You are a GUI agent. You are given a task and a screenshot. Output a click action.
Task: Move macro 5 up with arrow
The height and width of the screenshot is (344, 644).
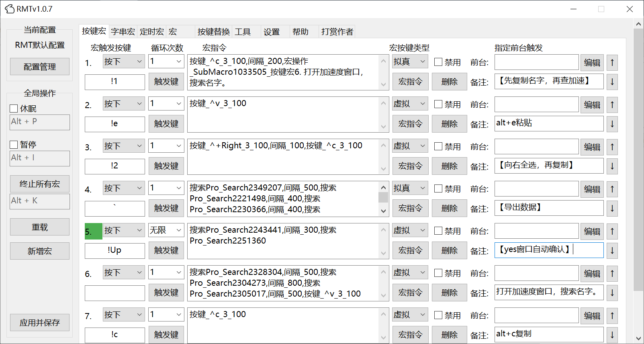pos(612,231)
